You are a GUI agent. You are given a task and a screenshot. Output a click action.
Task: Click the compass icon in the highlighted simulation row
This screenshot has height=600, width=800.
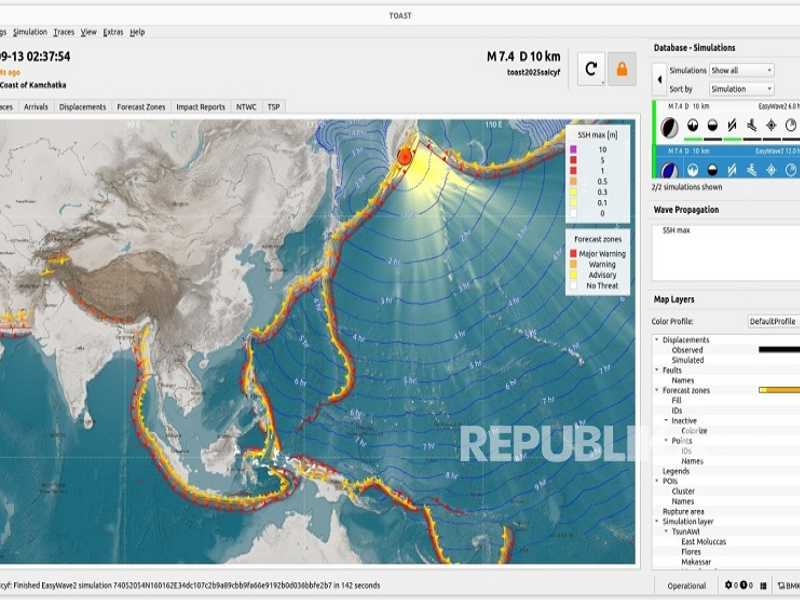[x=771, y=170]
